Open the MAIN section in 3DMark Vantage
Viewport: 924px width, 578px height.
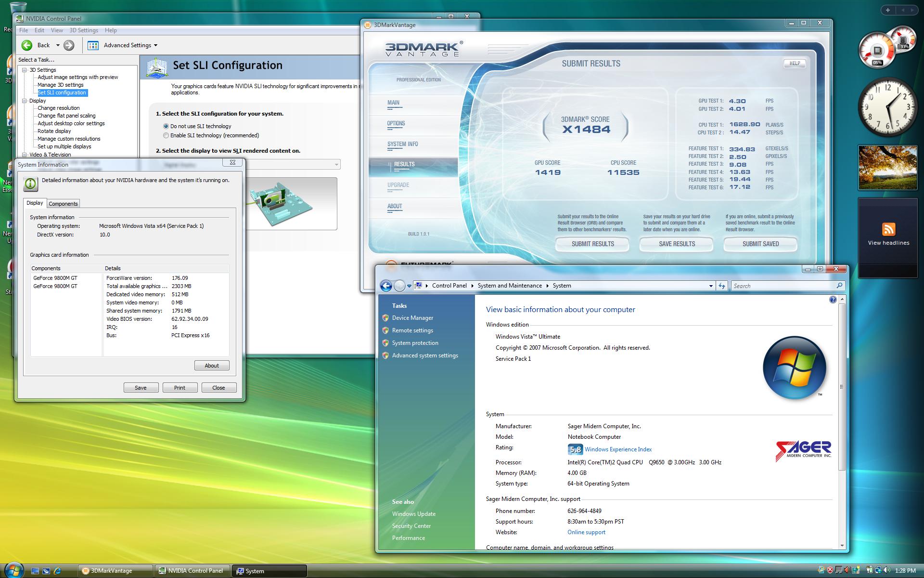[x=394, y=103]
